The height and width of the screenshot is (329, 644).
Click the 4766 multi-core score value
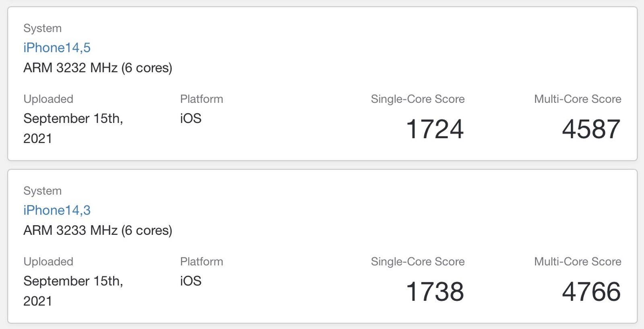(x=591, y=292)
